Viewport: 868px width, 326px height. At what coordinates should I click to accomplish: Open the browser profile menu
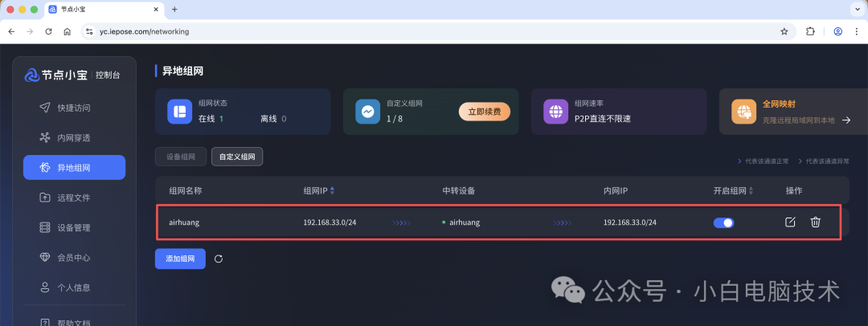(x=838, y=31)
